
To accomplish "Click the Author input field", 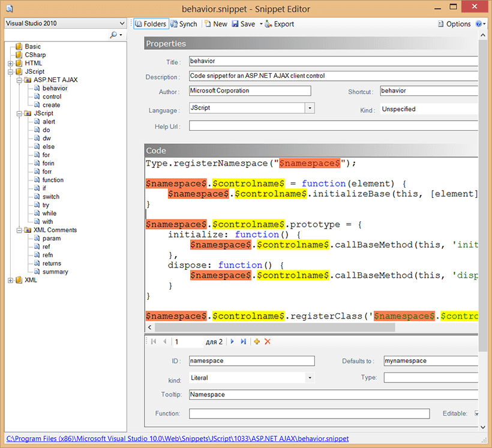I will (250, 91).
